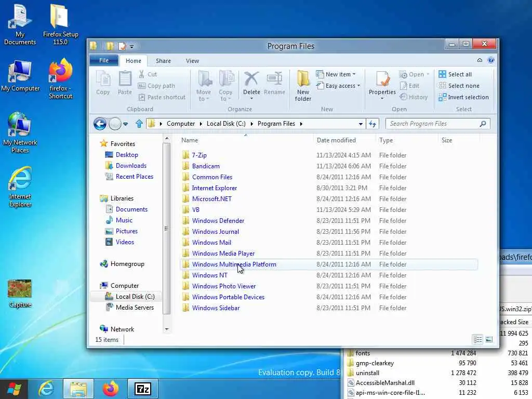Open the File tab
This screenshot has height=399, width=532.
(x=104, y=60)
